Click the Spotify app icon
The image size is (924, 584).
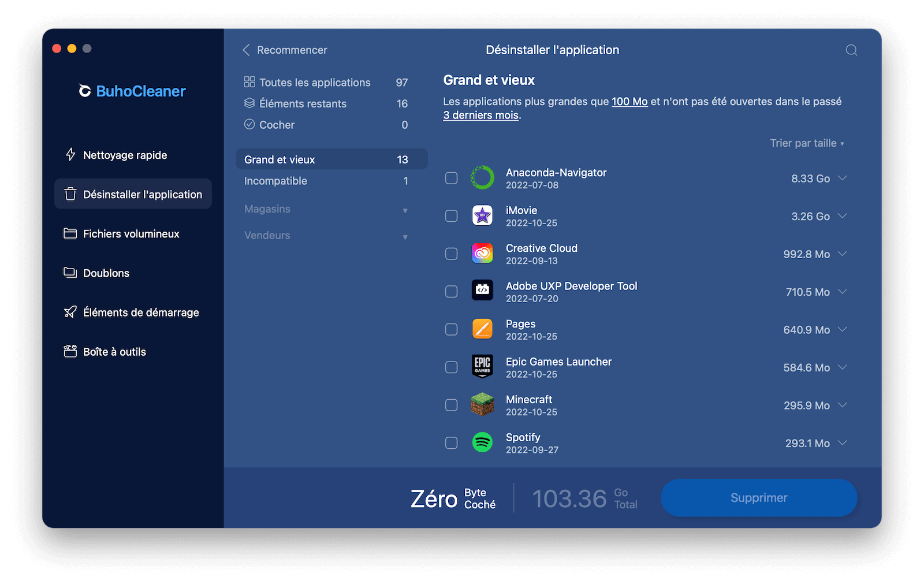pyautogui.click(x=482, y=443)
